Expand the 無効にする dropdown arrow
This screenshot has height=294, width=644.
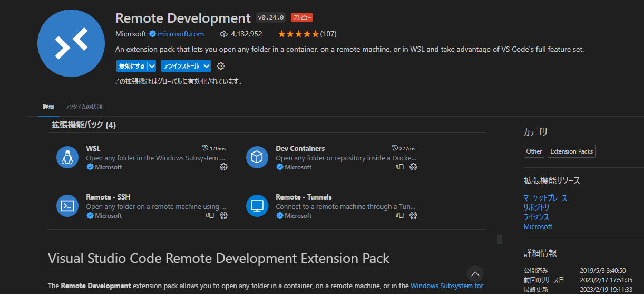tap(152, 66)
